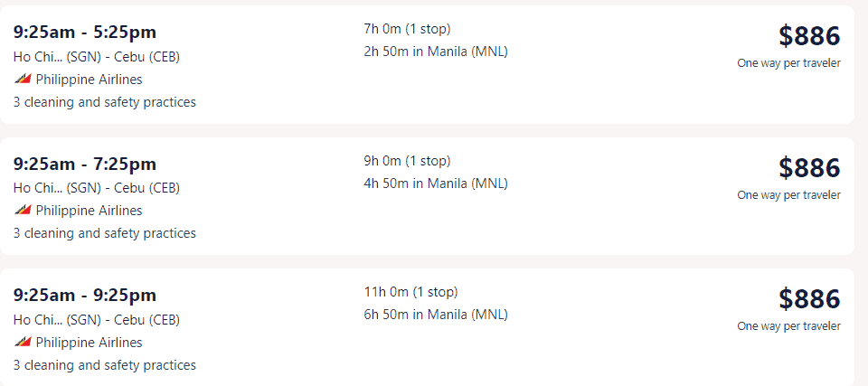
Task: Open cleaning and safety practices for first flight
Action: (105, 102)
